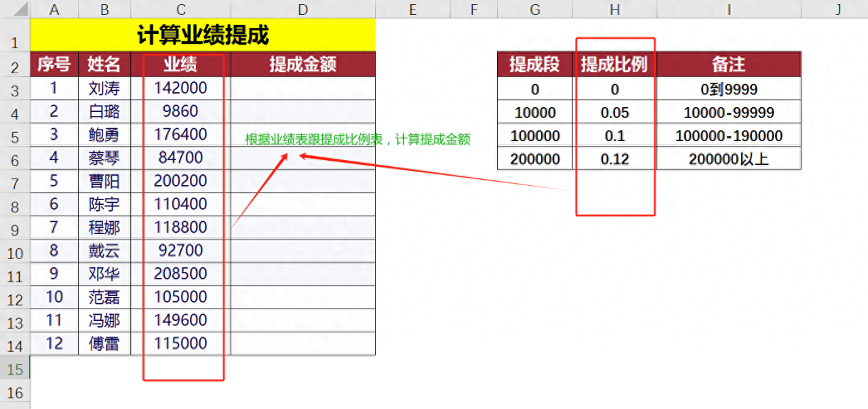Select row header 16

pos(15,391)
